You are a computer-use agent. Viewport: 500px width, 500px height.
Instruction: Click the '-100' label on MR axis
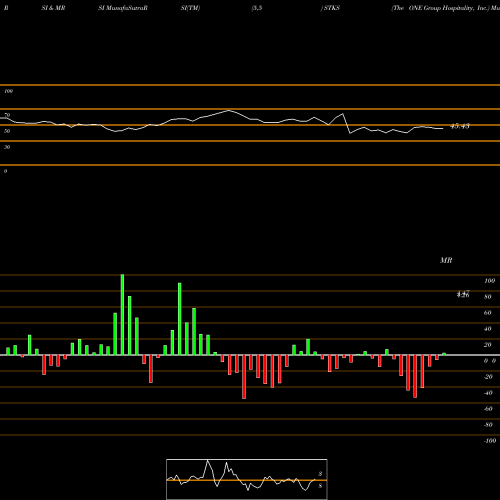click(490, 441)
